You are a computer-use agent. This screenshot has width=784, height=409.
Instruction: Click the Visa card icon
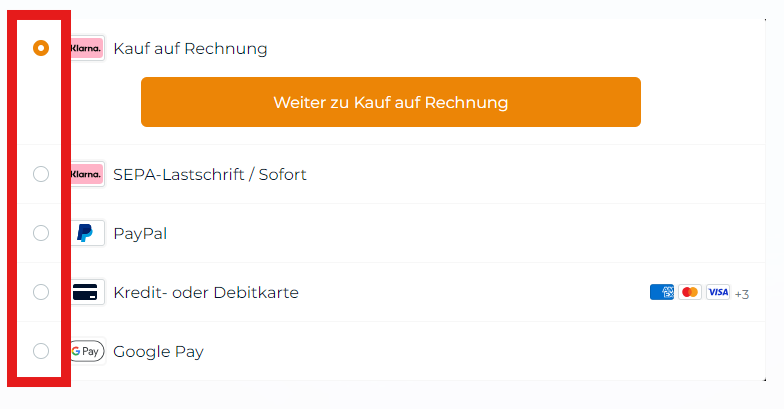(x=718, y=292)
